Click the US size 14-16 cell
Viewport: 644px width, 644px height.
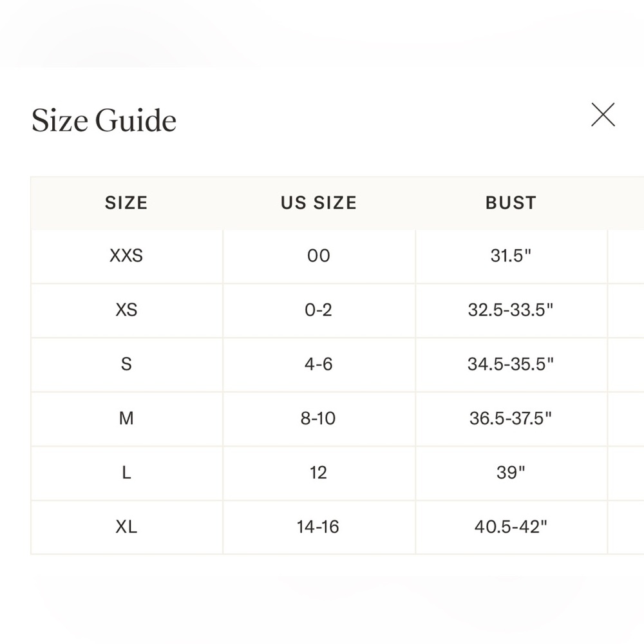pos(318,527)
